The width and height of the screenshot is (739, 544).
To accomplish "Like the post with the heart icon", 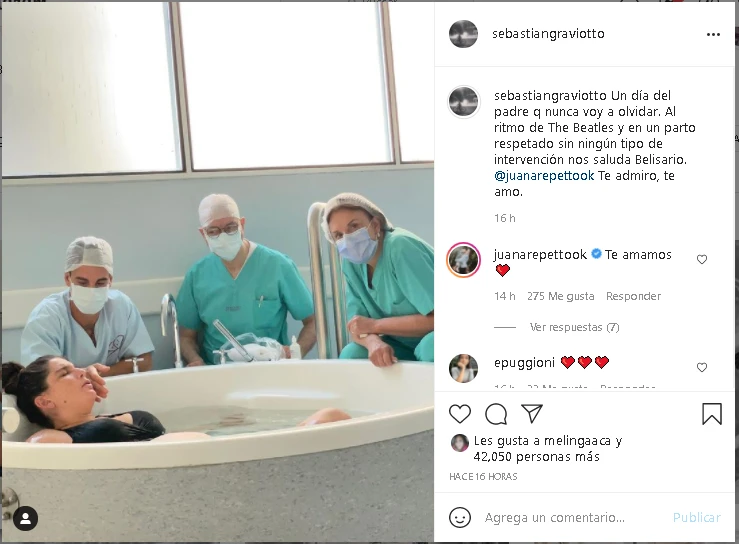I will (x=460, y=414).
